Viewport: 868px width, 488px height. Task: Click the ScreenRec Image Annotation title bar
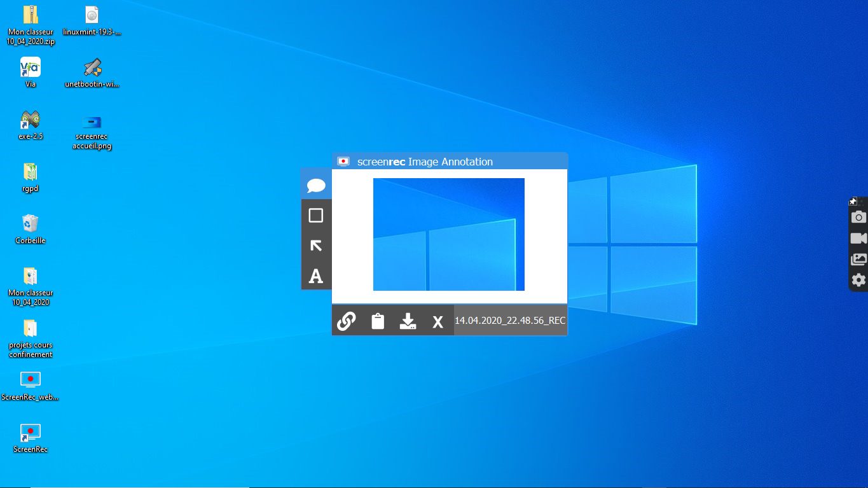coord(450,162)
